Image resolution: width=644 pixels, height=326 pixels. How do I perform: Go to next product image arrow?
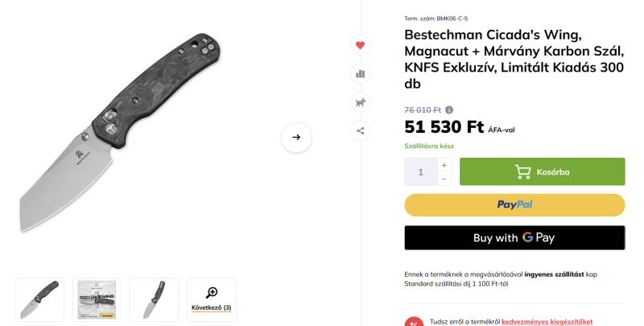point(296,137)
